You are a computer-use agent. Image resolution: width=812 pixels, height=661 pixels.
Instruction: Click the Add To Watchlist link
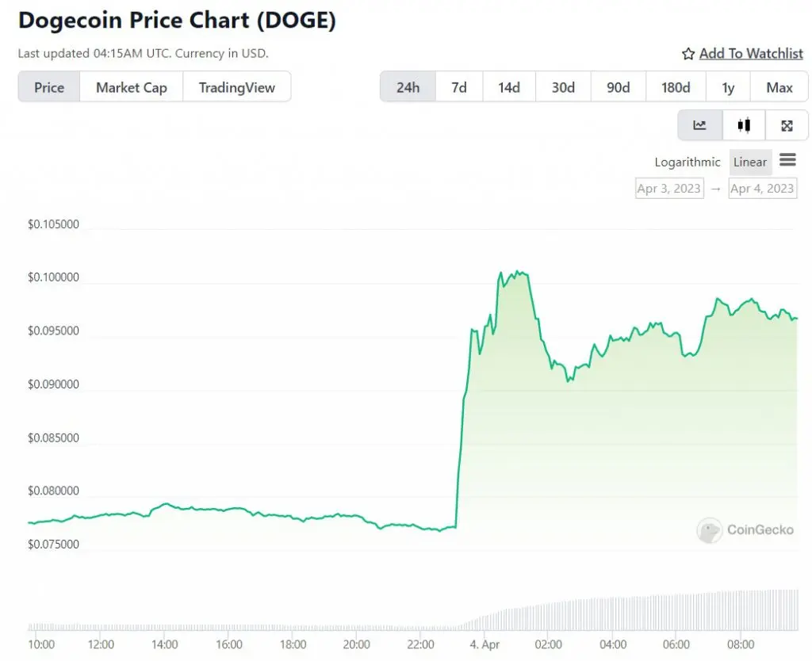click(x=751, y=53)
